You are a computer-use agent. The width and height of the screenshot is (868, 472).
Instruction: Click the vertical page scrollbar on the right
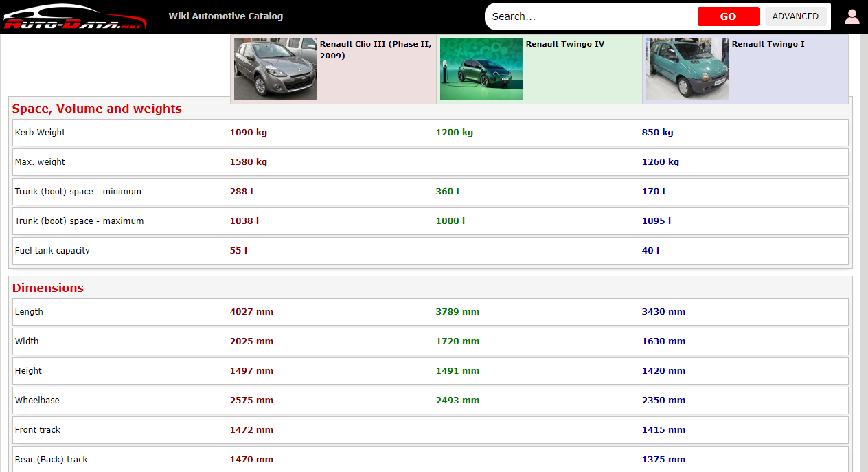pos(864,253)
